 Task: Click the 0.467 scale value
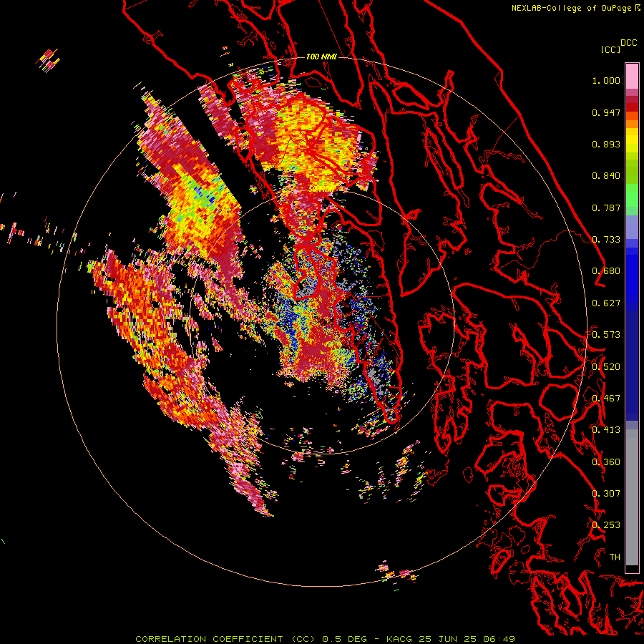(606, 399)
